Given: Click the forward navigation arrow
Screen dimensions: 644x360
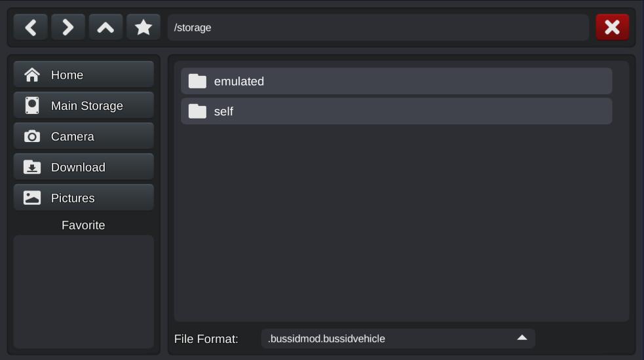Looking at the screenshot, I should click(x=68, y=27).
